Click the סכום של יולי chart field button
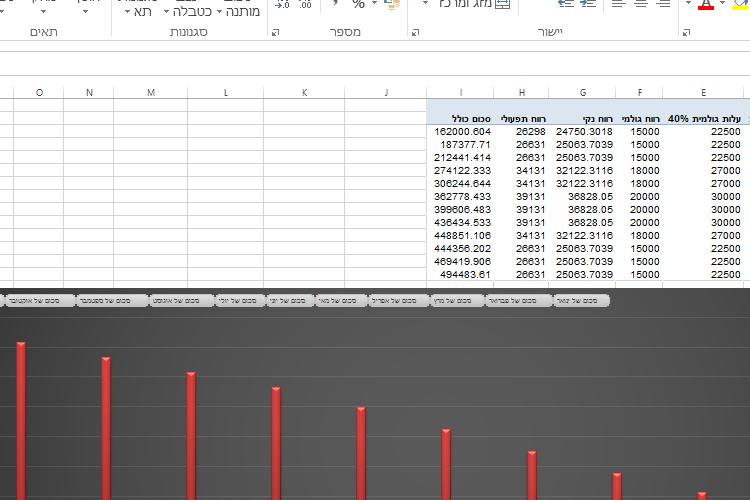The height and width of the screenshot is (500, 750). [240, 300]
